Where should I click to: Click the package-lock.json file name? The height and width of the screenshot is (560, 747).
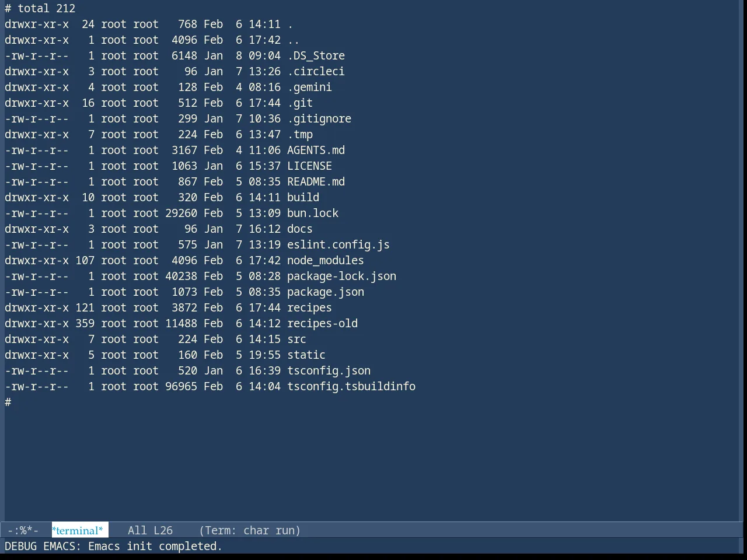(341, 276)
